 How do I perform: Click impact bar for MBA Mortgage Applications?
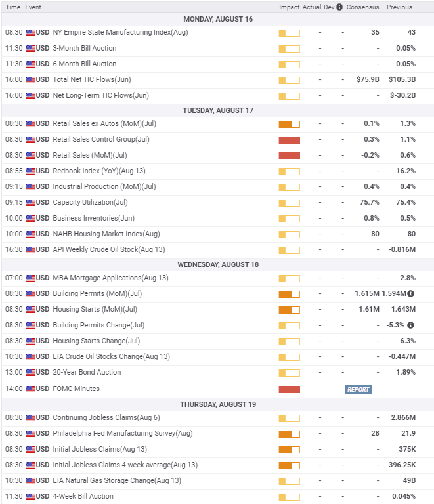click(290, 278)
